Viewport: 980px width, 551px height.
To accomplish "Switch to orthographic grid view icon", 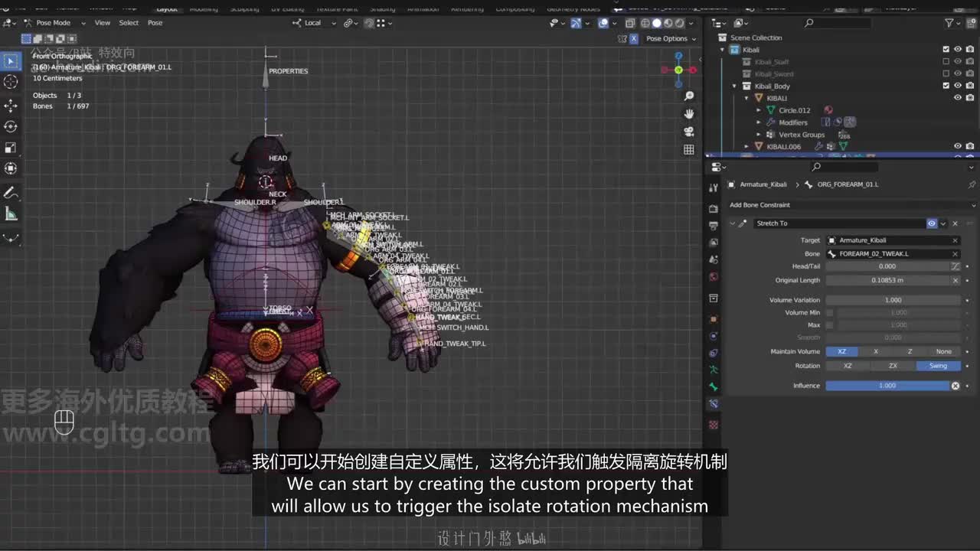I will (689, 149).
